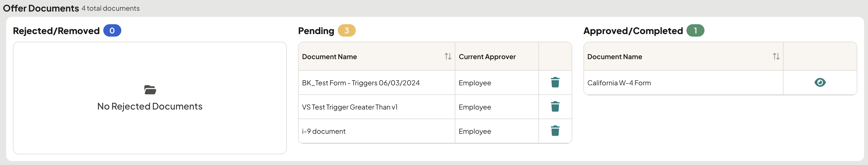868x165 pixels.
Task: Open the California W-4 Form entry
Action: (619, 83)
